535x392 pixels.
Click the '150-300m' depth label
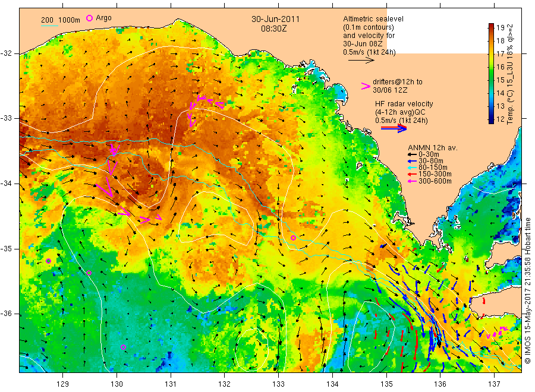(x=435, y=174)
